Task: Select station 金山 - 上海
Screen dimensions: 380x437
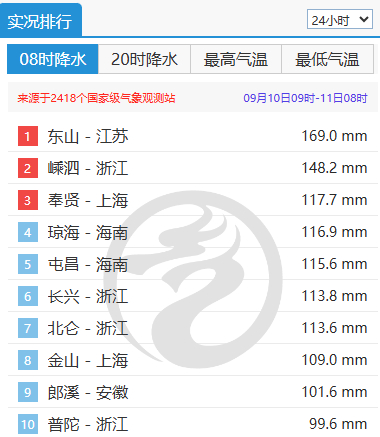Action: [x=88, y=360]
